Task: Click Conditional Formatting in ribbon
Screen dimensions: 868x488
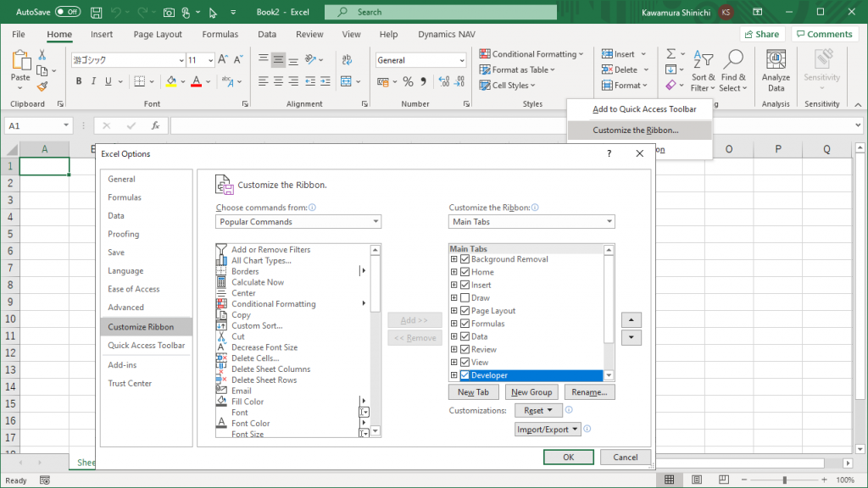Action: pyautogui.click(x=531, y=53)
